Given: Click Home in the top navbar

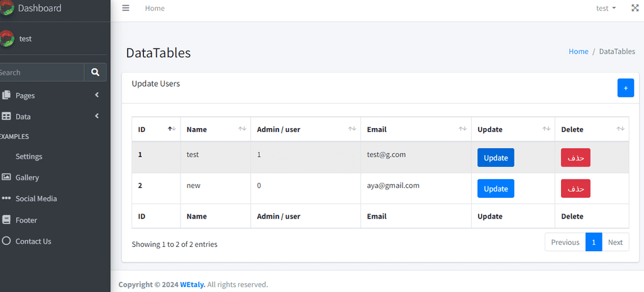Looking at the screenshot, I should 155,8.
